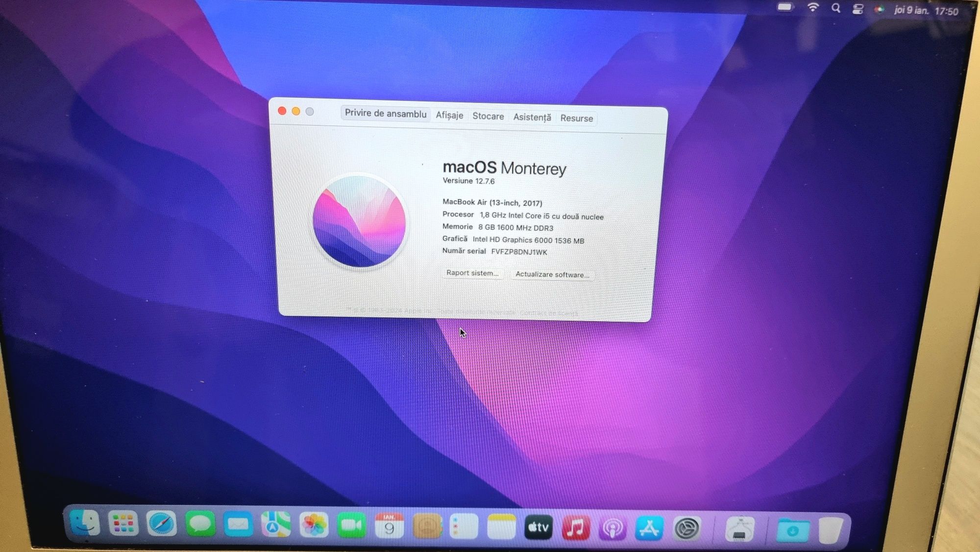Launch Safari from the Dock

[161, 524]
